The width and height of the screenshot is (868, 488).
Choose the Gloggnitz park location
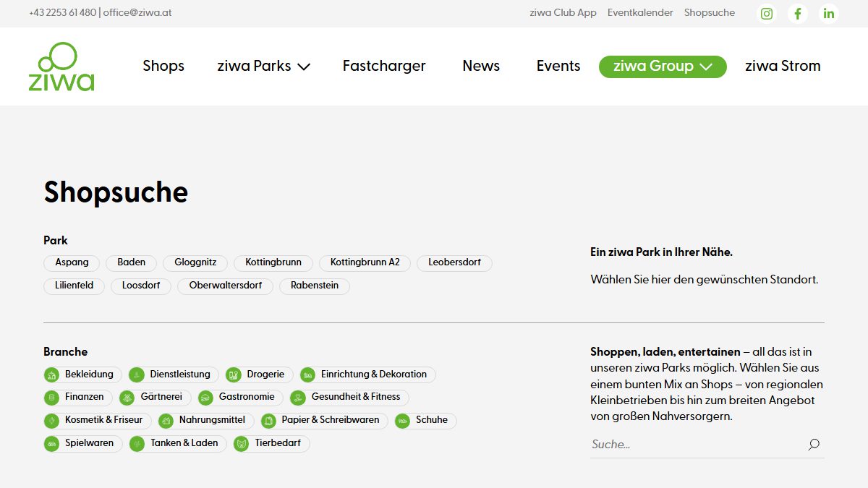[195, 262]
